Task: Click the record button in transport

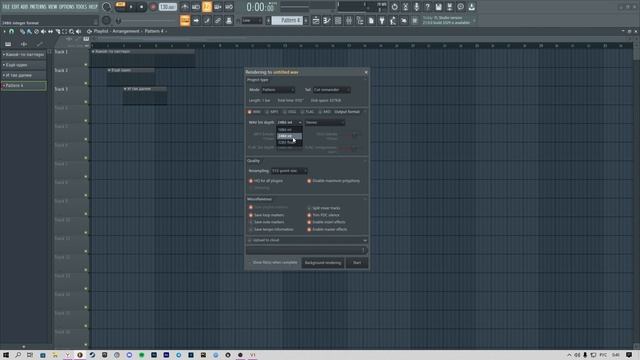Action: (x=153, y=7)
